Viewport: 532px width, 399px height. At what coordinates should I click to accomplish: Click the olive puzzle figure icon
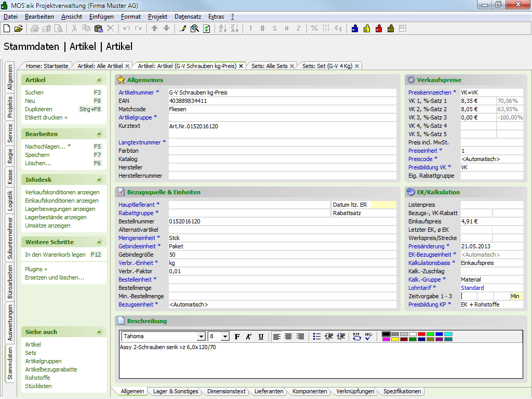(391, 29)
